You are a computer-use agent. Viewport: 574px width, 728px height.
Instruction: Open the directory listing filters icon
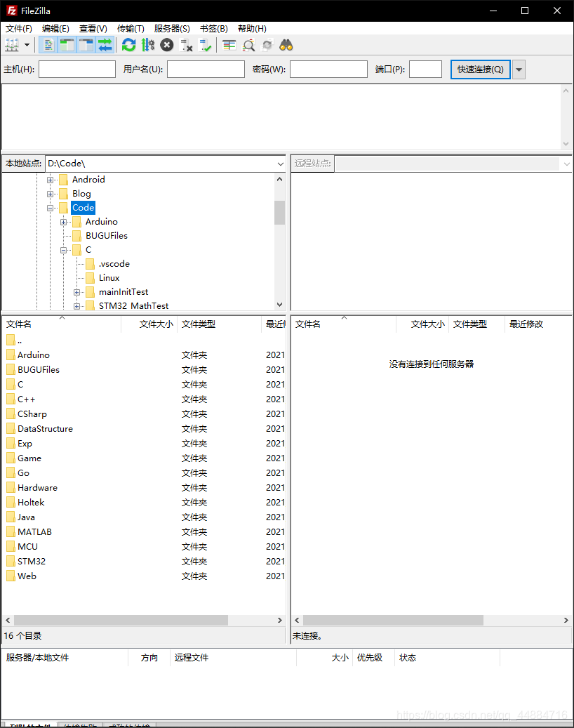pyautogui.click(x=229, y=45)
